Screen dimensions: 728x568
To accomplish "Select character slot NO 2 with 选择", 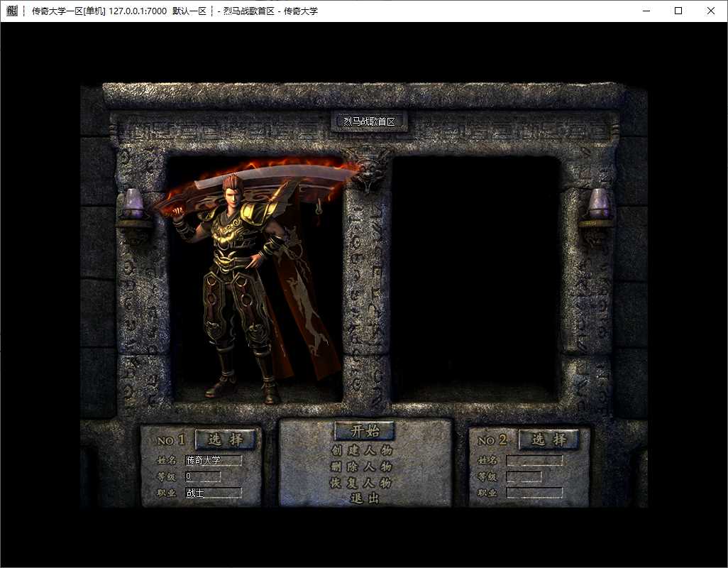I will 548,439.
